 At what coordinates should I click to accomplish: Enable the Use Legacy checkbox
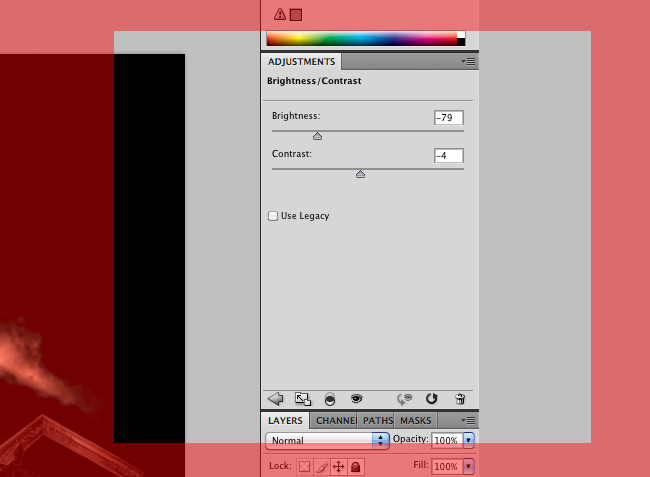(273, 216)
